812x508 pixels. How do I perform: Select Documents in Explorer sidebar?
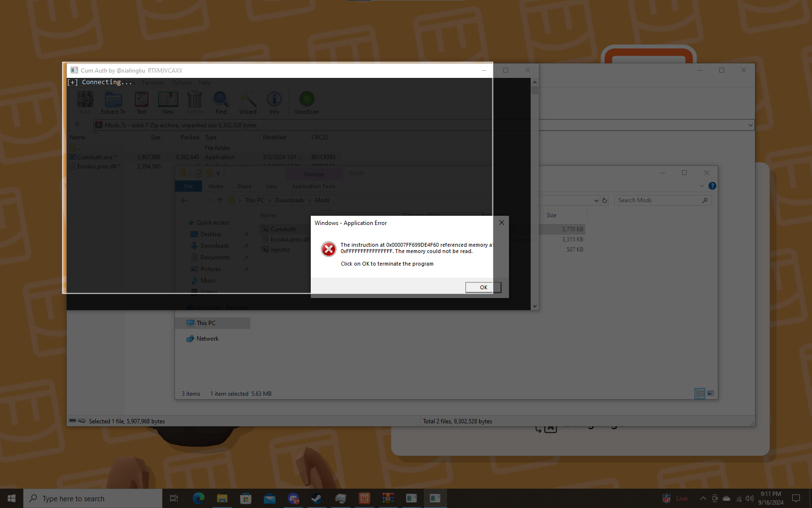(x=215, y=257)
